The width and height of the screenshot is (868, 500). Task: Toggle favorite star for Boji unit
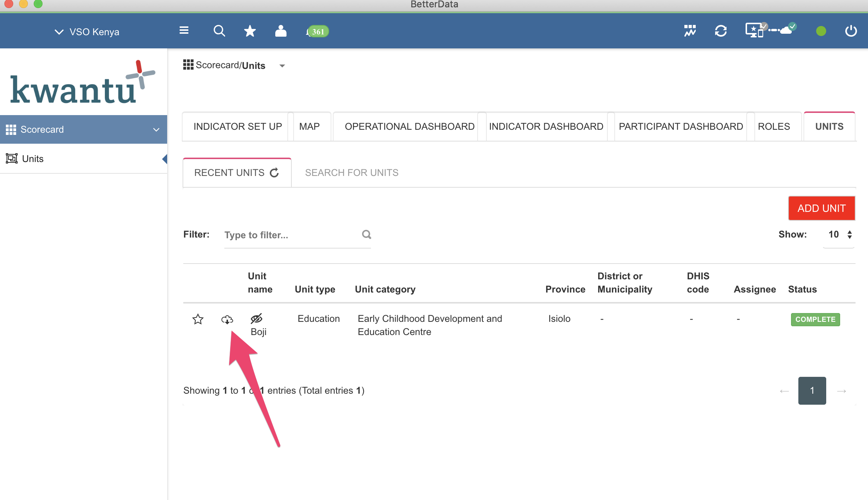click(x=198, y=319)
